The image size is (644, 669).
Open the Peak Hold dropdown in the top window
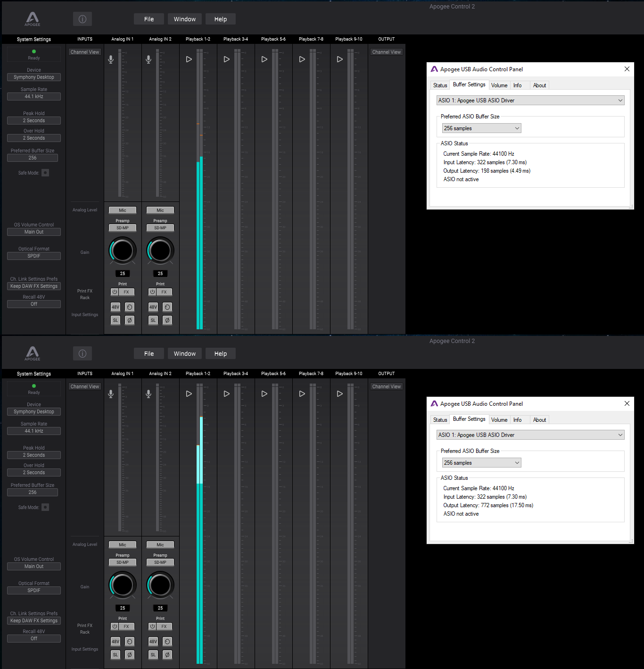pyautogui.click(x=34, y=121)
